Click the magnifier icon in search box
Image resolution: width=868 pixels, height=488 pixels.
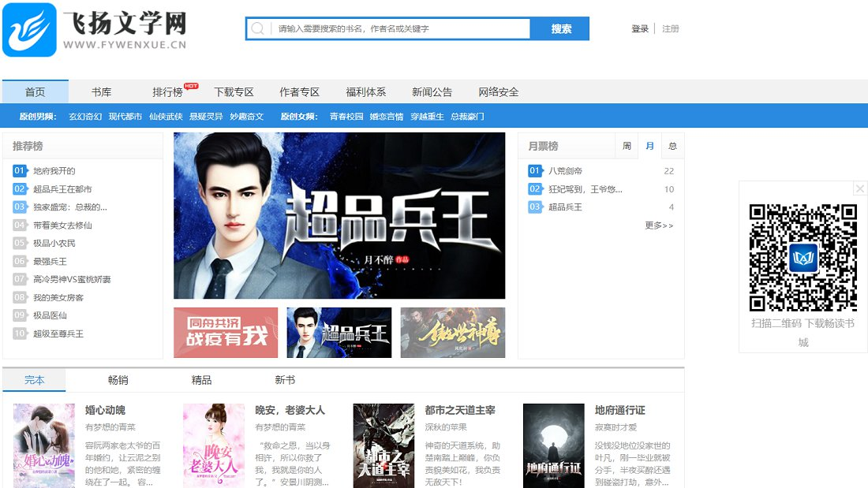(257, 29)
